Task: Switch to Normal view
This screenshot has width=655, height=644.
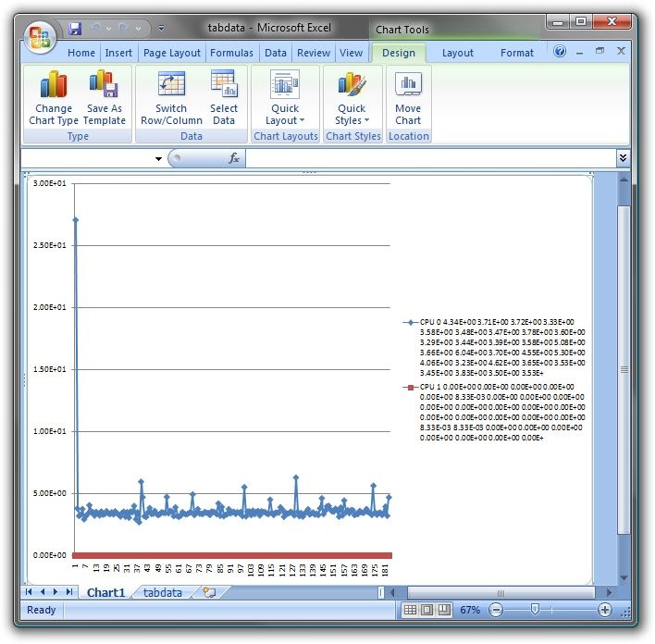Action: [x=410, y=610]
